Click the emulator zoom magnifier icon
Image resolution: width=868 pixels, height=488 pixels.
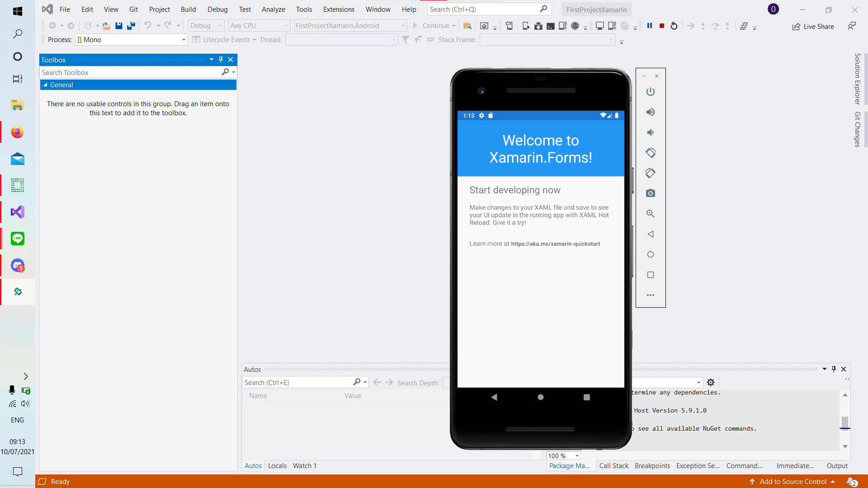[x=650, y=214]
